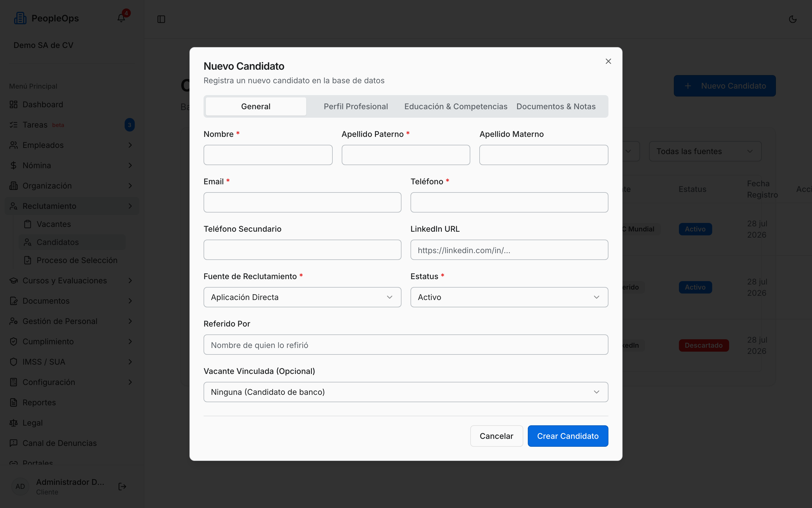Click the Demo SA de CV company name

(43, 45)
